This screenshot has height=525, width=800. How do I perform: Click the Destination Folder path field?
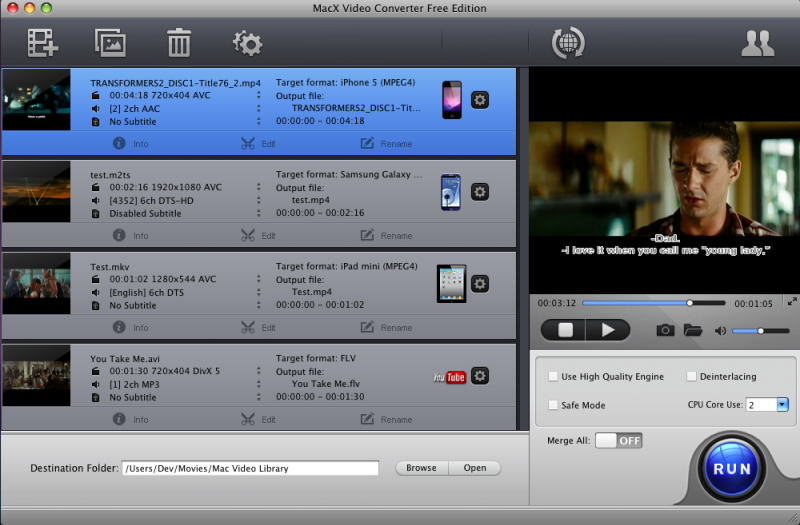point(250,468)
